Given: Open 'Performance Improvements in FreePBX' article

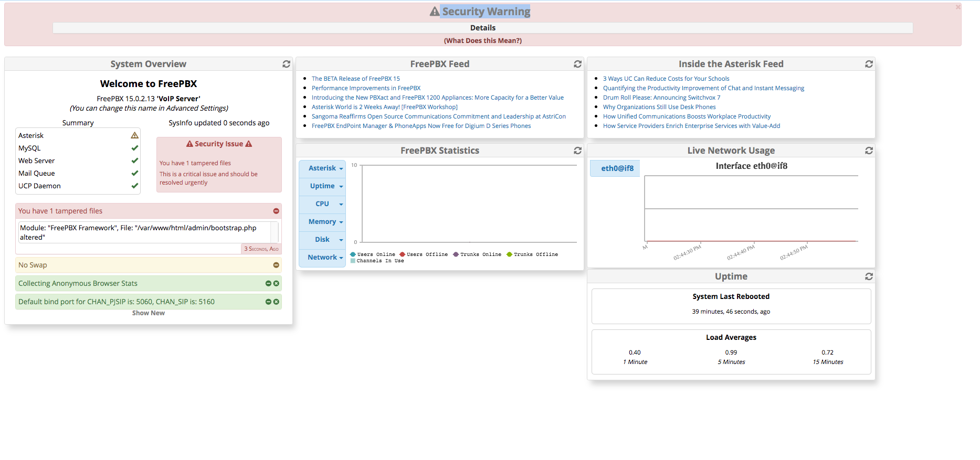Looking at the screenshot, I should (x=366, y=88).
